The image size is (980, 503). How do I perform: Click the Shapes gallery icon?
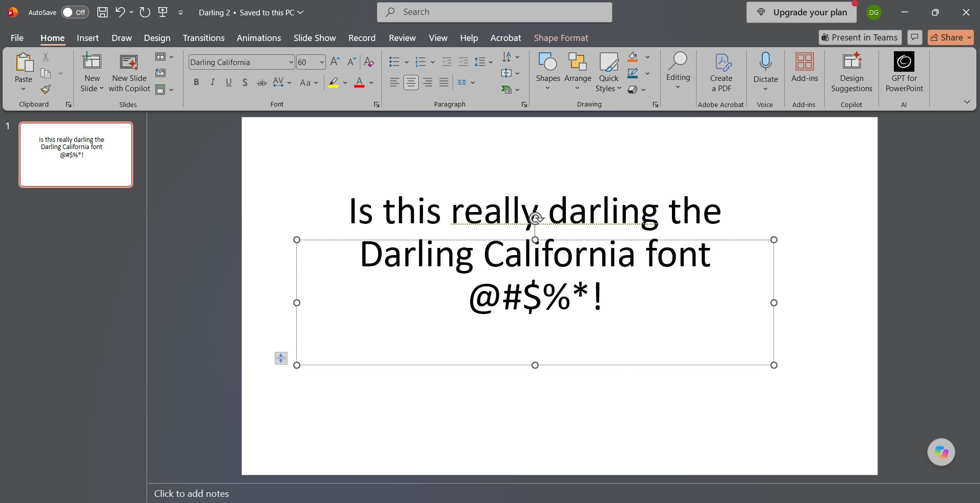(x=547, y=61)
